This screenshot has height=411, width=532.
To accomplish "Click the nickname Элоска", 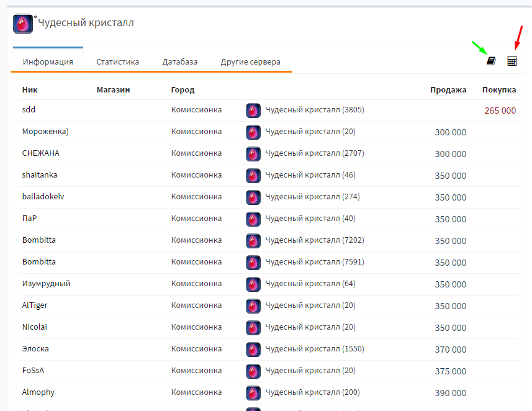I will click(35, 349).
